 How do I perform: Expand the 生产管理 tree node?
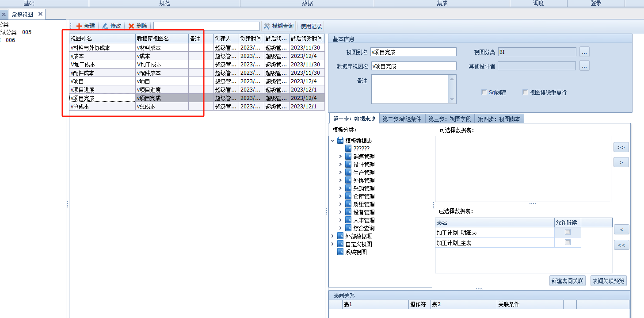340,172
